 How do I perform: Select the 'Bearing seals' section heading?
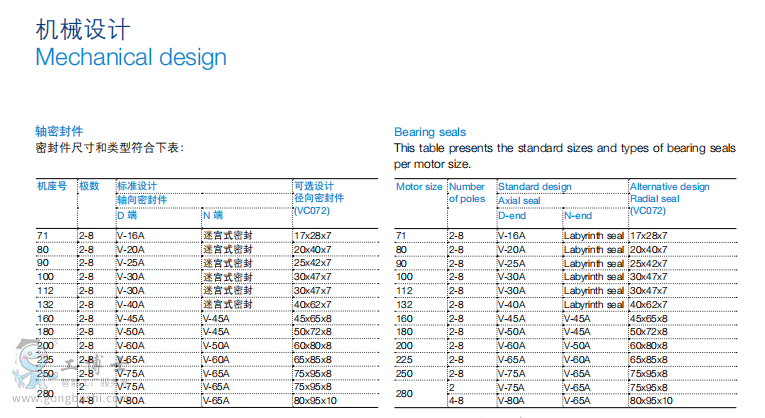[429, 132]
